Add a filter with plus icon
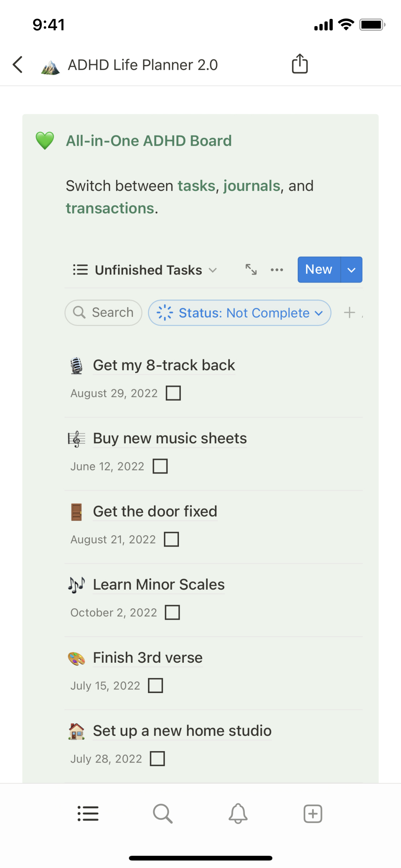This screenshot has width=401, height=868. point(349,312)
